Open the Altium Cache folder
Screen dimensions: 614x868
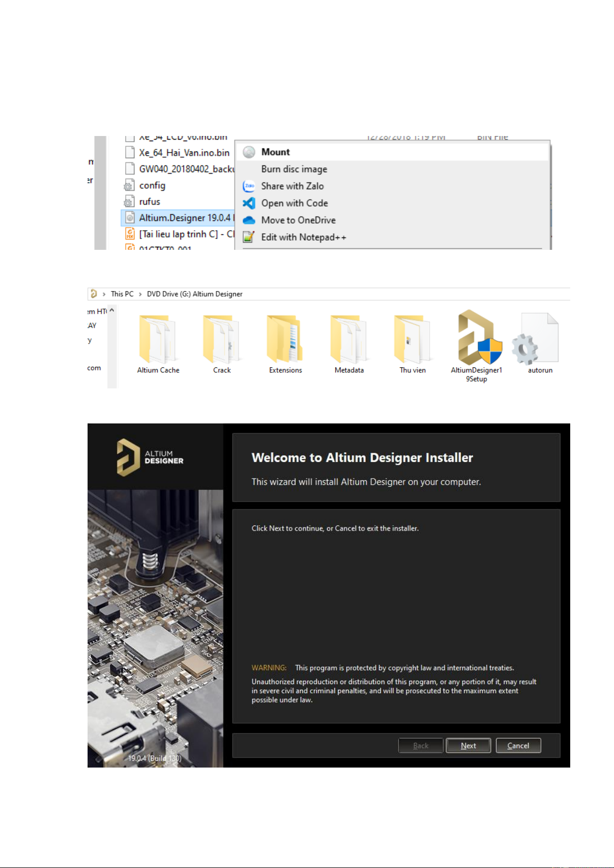pos(158,340)
